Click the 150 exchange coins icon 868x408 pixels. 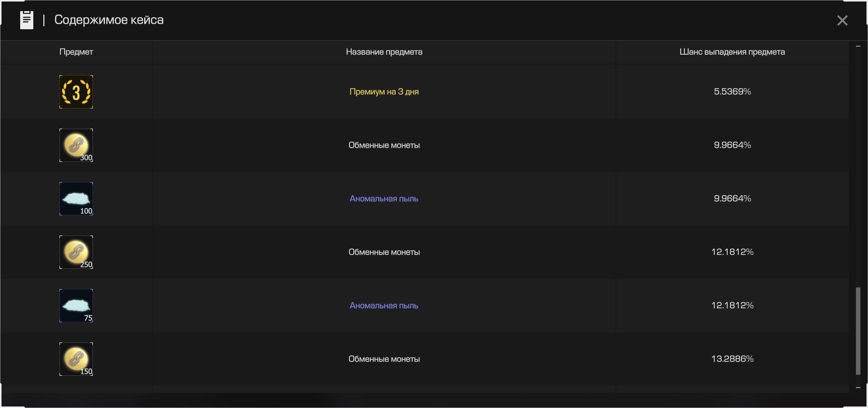pyautogui.click(x=76, y=359)
